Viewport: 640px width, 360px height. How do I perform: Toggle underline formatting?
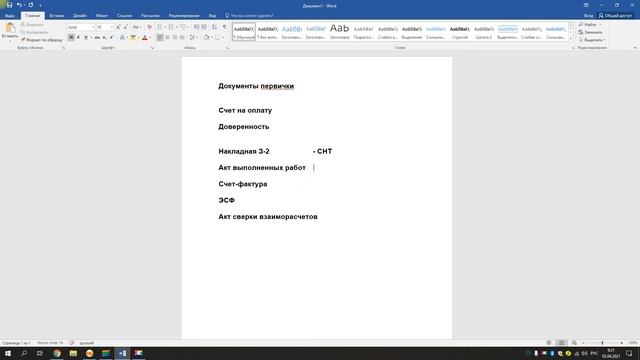tap(86, 37)
